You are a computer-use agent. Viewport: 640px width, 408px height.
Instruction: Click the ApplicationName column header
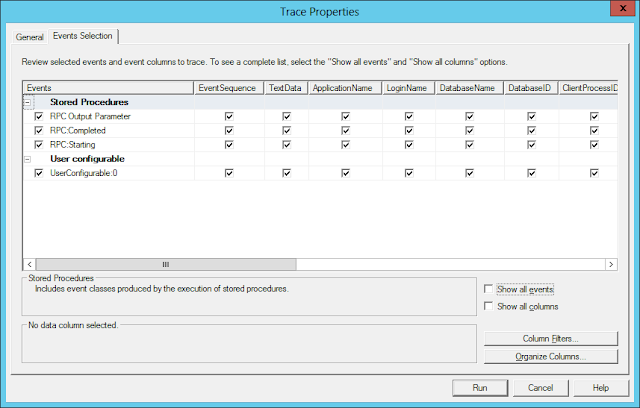pos(345,88)
